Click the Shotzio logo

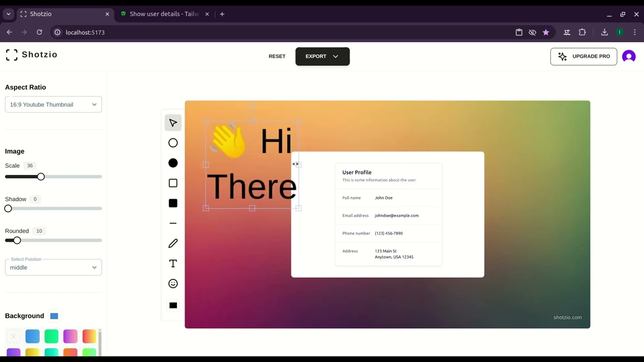[31, 55]
